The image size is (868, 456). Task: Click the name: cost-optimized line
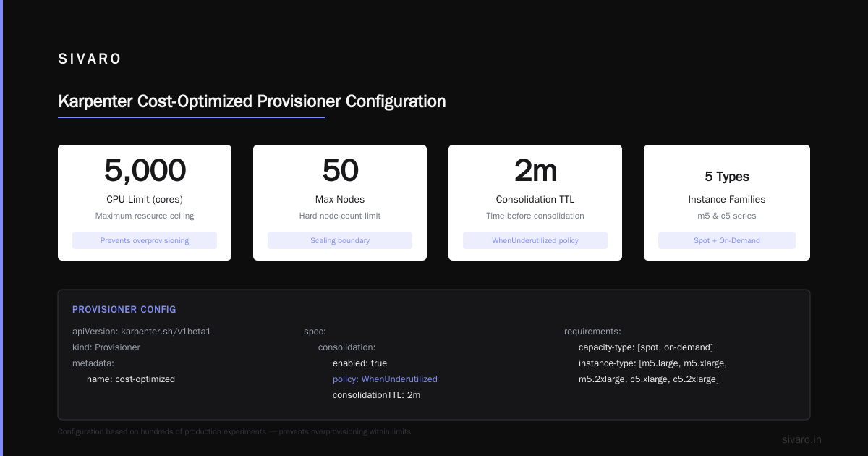131,379
